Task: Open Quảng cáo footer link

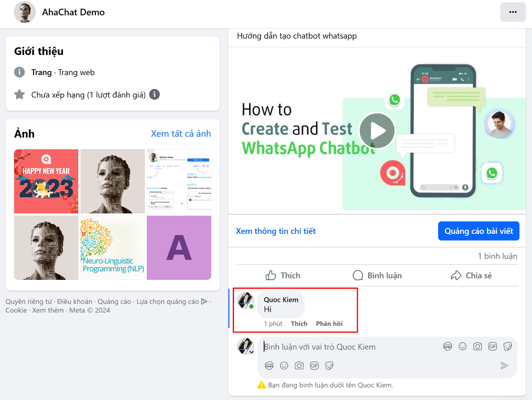Action: [114, 301]
